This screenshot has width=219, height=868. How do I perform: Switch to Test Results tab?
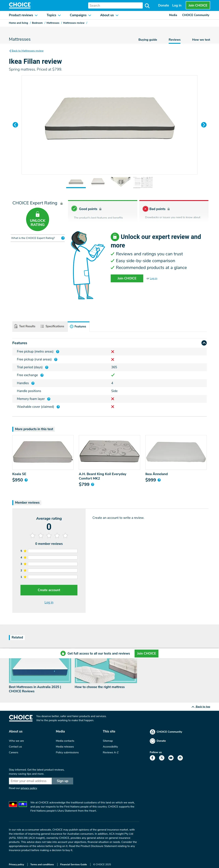(25, 326)
